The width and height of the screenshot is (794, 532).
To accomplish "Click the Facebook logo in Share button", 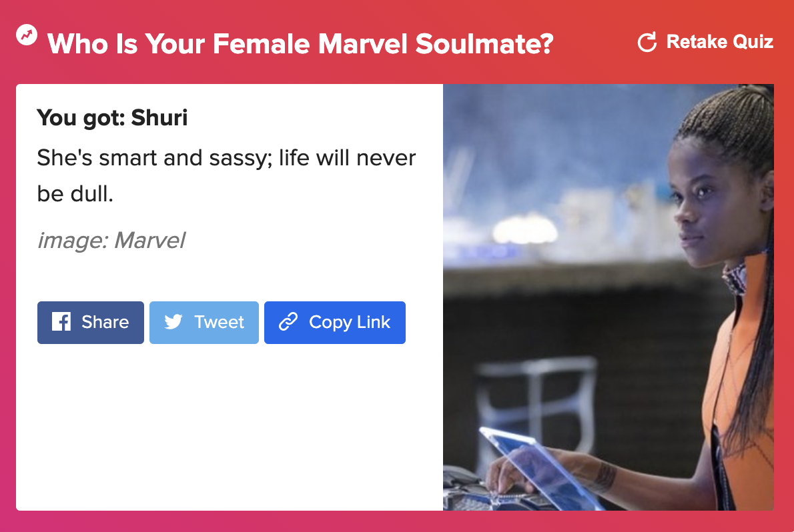I will [x=61, y=321].
